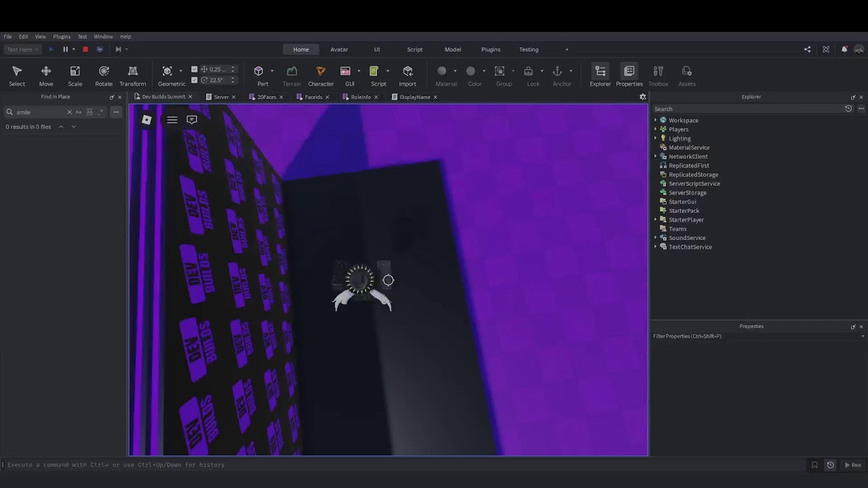Open the hamburger menu in viewport
The image size is (868, 488).
pos(172,120)
